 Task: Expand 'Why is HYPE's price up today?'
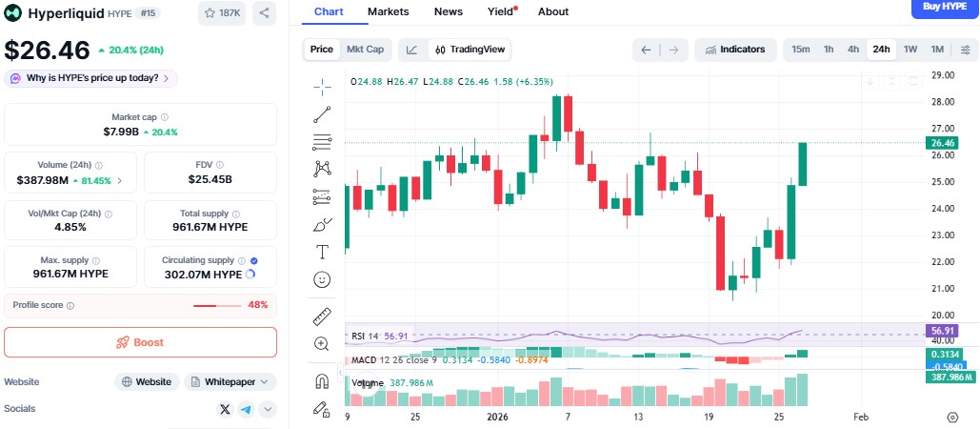coord(91,78)
